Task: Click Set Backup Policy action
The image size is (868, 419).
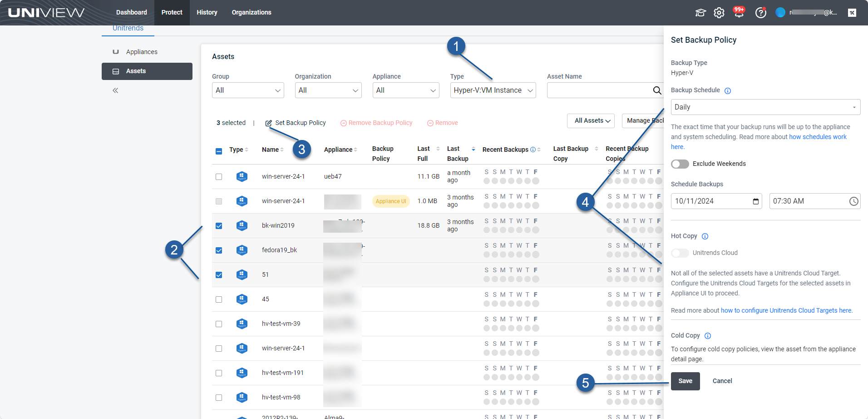Action: coord(296,123)
